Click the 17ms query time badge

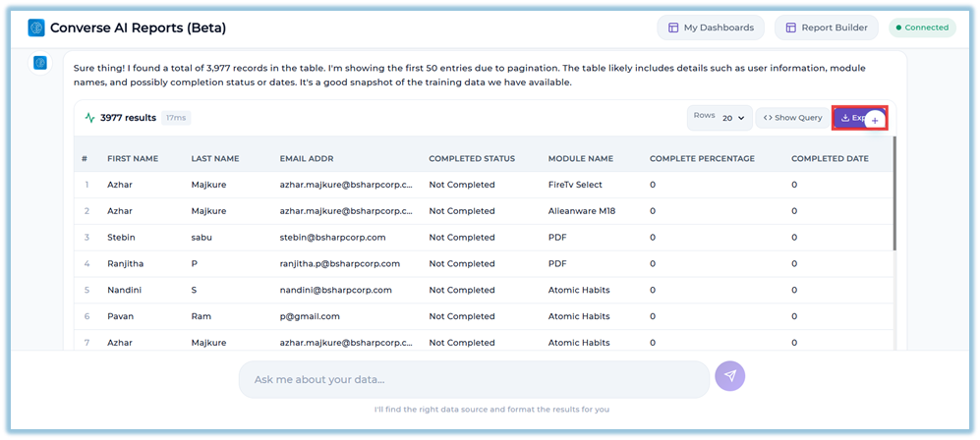pos(176,118)
